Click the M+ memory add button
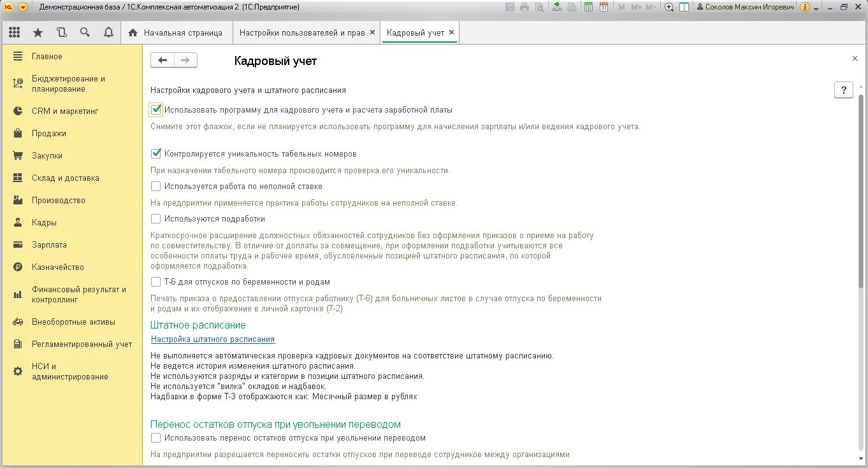The height and width of the screenshot is (468, 868). point(636,7)
